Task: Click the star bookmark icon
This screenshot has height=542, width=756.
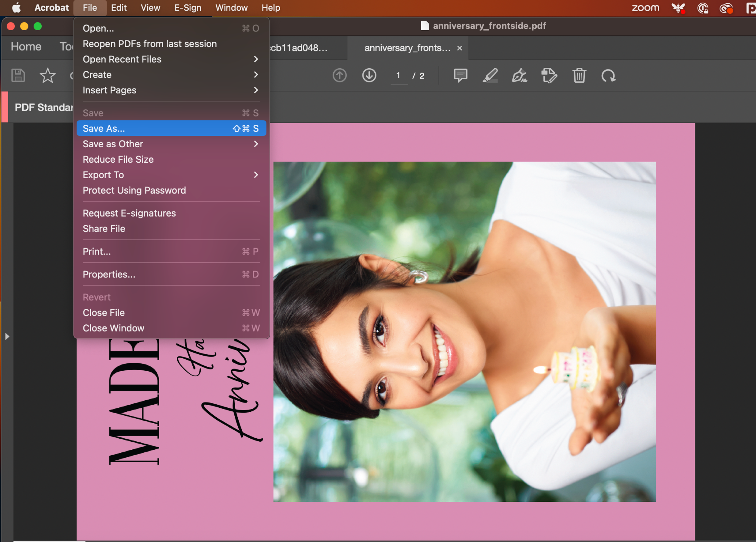Action: (47, 75)
